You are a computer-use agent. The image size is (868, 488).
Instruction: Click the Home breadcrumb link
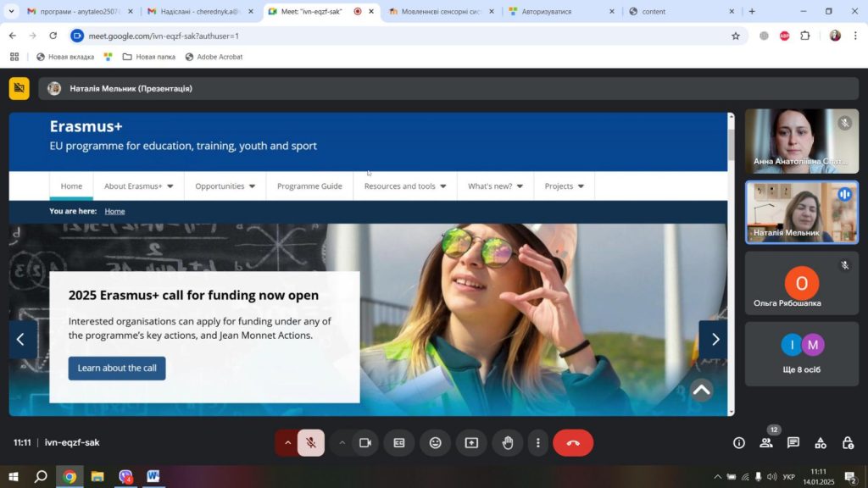[114, 211]
